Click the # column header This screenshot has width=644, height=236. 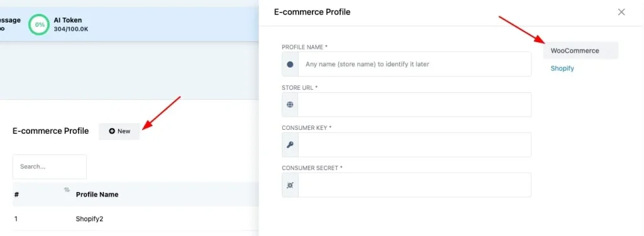coord(16,194)
